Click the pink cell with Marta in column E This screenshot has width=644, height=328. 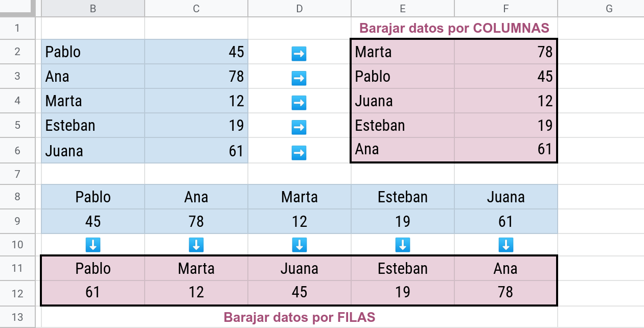click(403, 52)
